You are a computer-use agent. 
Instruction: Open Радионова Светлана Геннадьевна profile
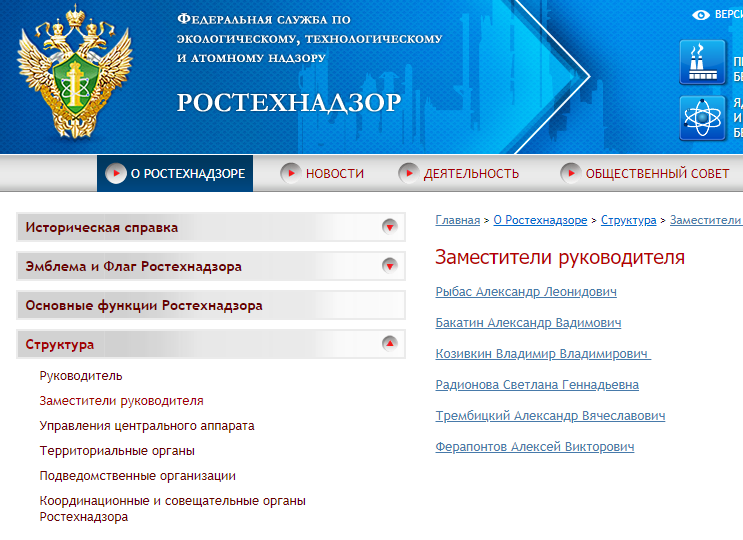click(x=537, y=385)
